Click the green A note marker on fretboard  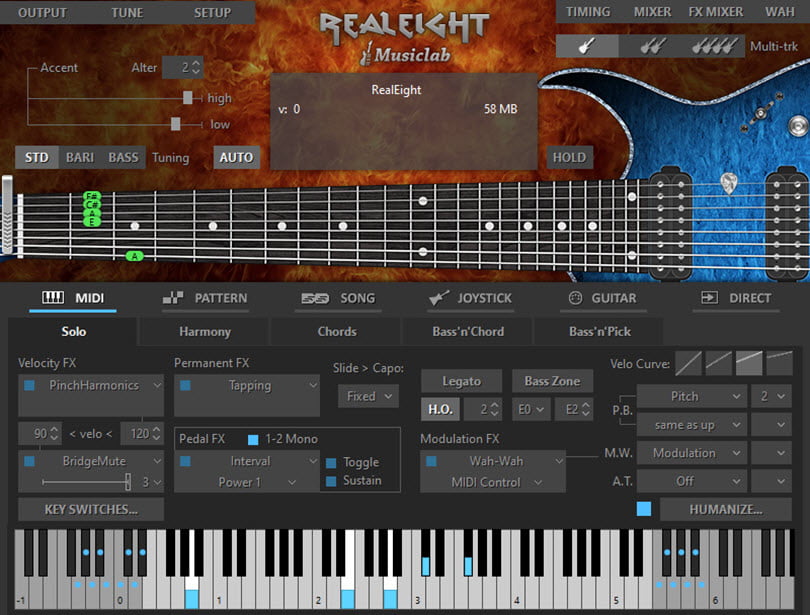134,256
